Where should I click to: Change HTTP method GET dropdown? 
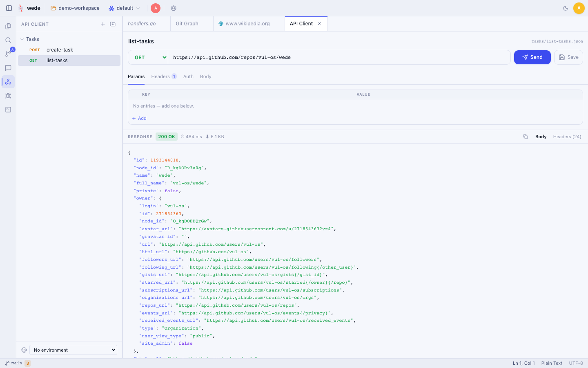coord(148,57)
